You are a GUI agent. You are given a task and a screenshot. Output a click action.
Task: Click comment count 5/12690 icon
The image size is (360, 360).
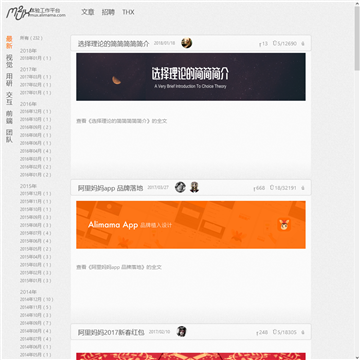pyautogui.click(x=284, y=44)
